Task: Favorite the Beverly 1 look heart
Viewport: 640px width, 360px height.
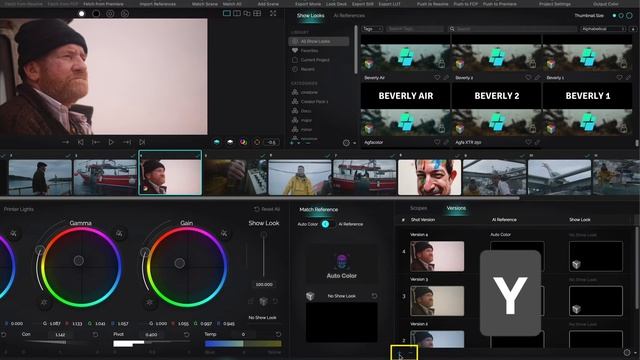Action: pos(619,78)
